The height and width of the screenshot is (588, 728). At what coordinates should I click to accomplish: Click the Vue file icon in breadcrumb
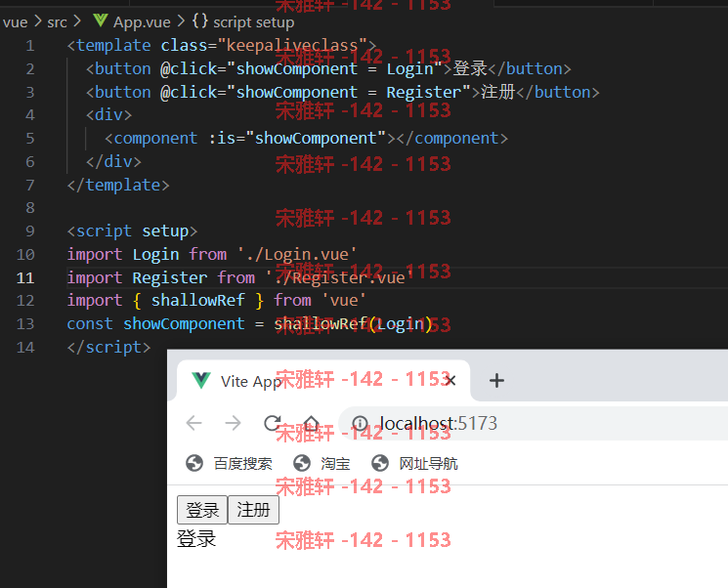click(100, 21)
